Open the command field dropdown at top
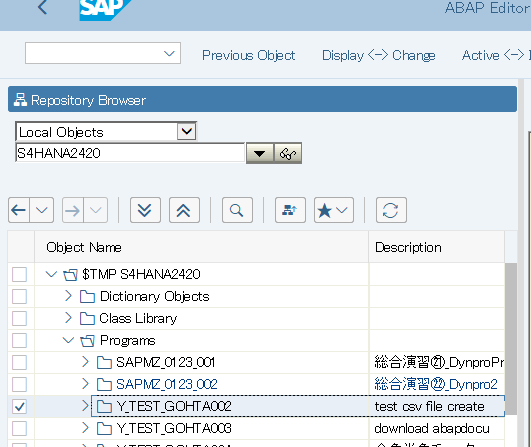 [169, 53]
